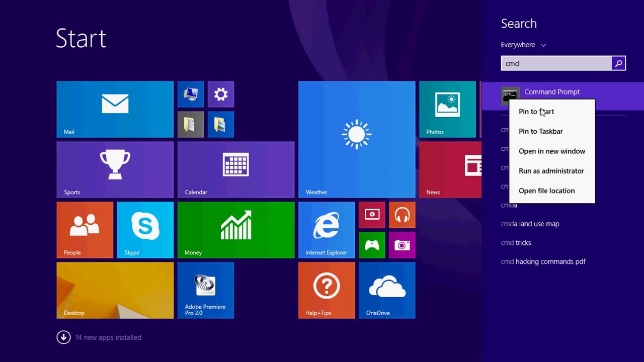
Task: Open the Video small tile
Action: tap(372, 215)
